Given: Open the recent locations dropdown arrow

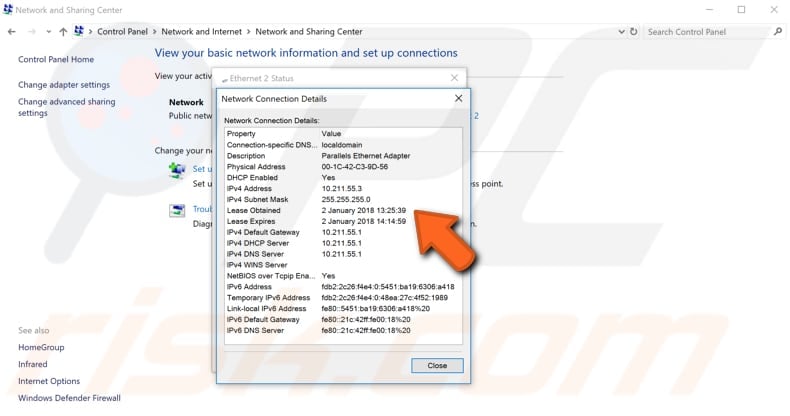Looking at the screenshot, I should (x=48, y=32).
